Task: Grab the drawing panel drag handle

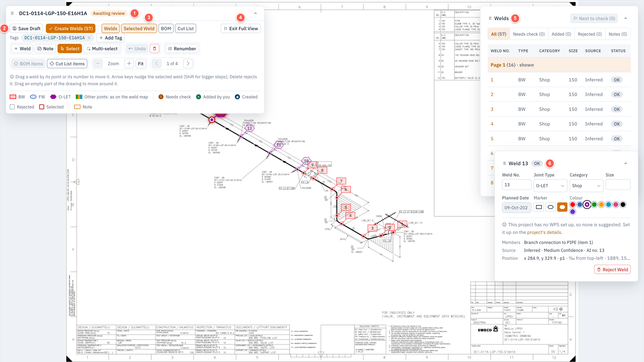Action: 12,13
